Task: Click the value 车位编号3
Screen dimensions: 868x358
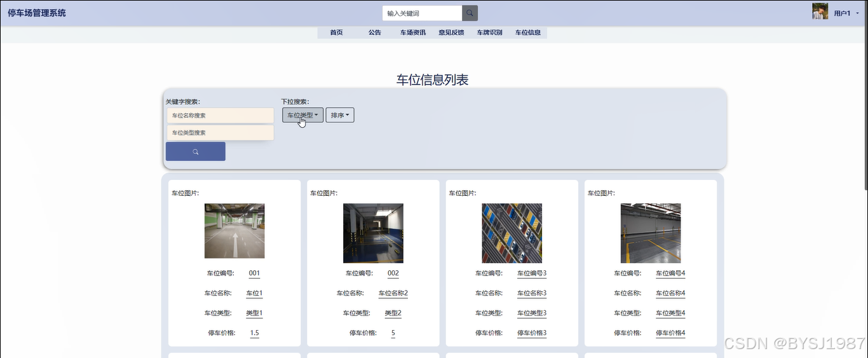Action: (532, 273)
